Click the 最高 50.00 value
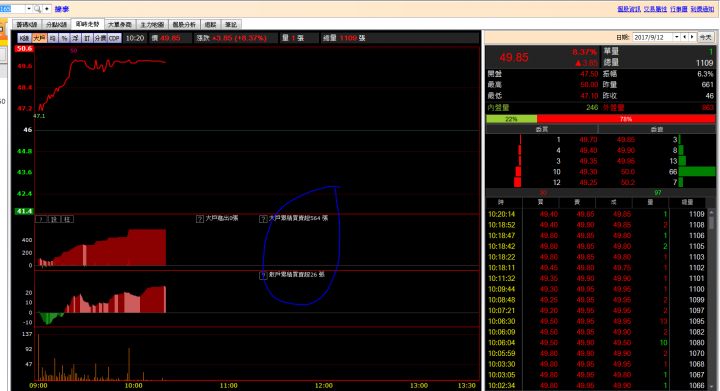 (589, 85)
